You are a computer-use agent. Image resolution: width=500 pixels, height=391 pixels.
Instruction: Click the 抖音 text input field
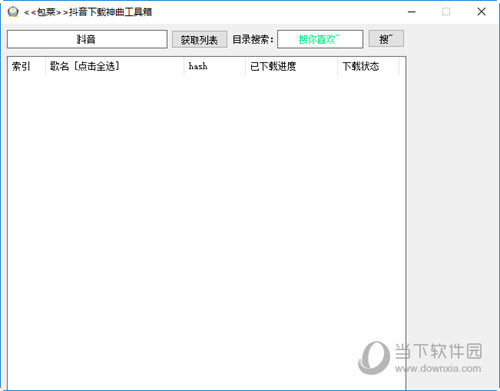click(x=87, y=39)
